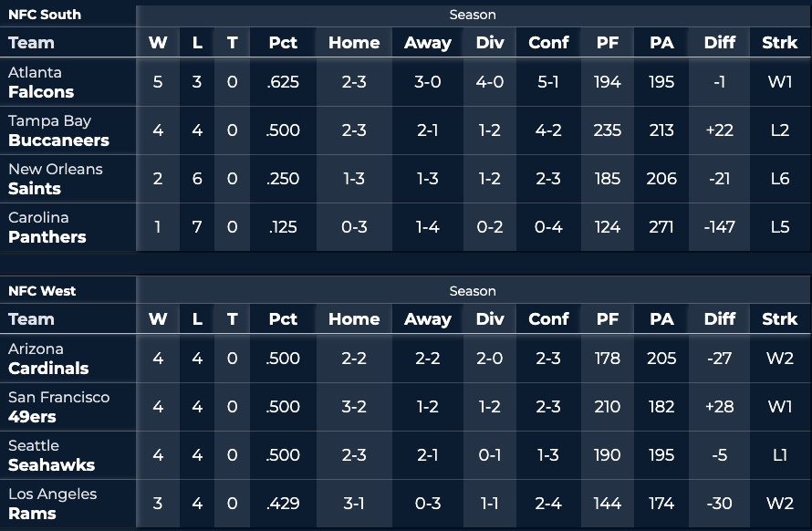Click the NFC South PF column header
Screen dimensions: 812x531
point(607,42)
